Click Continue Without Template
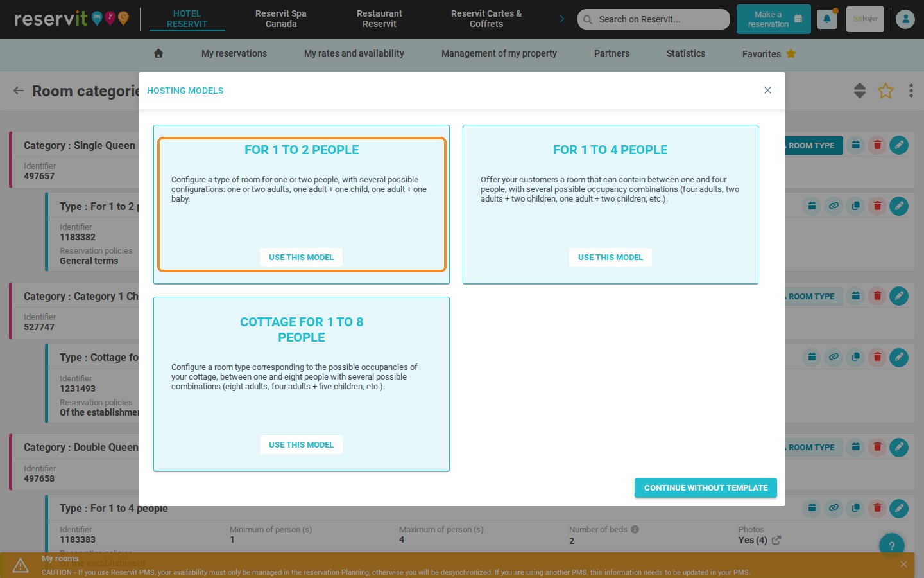Screen dimensions: 924x578 [706, 488]
